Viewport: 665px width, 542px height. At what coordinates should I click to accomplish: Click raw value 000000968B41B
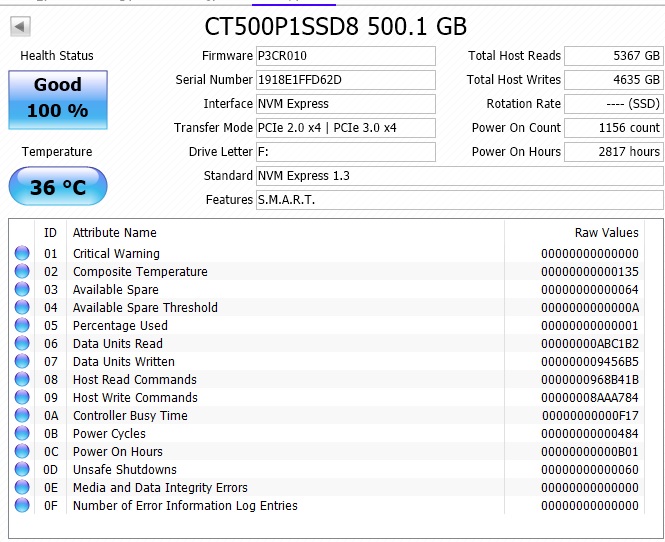pos(590,380)
